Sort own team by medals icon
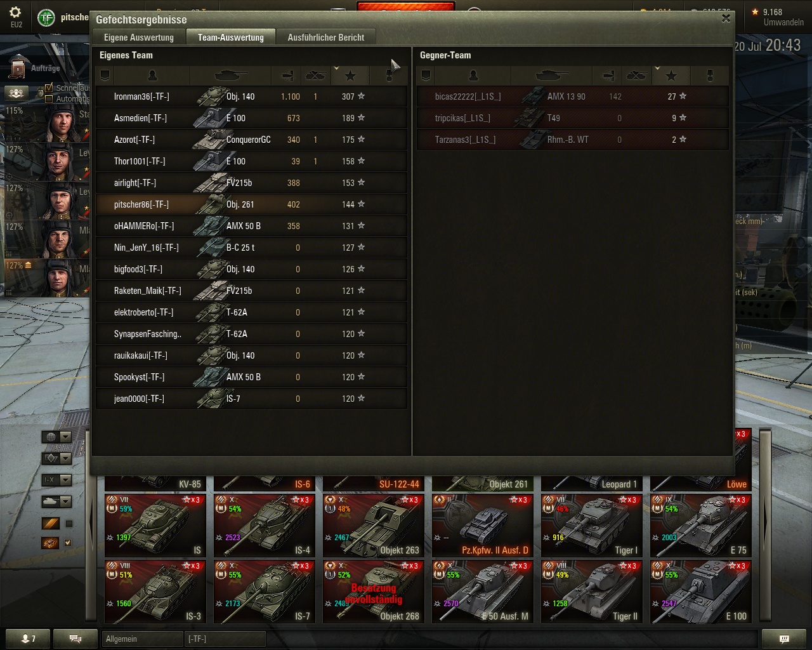 (x=389, y=76)
